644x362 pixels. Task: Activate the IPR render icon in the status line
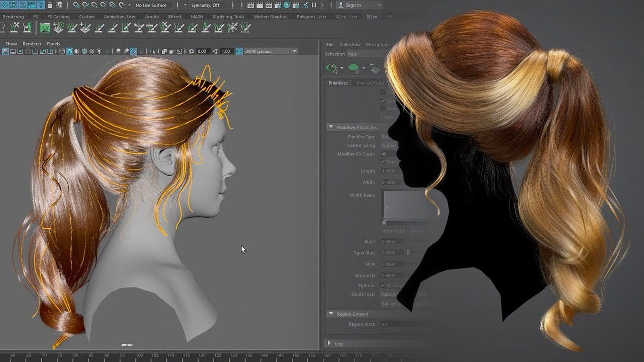269,5
